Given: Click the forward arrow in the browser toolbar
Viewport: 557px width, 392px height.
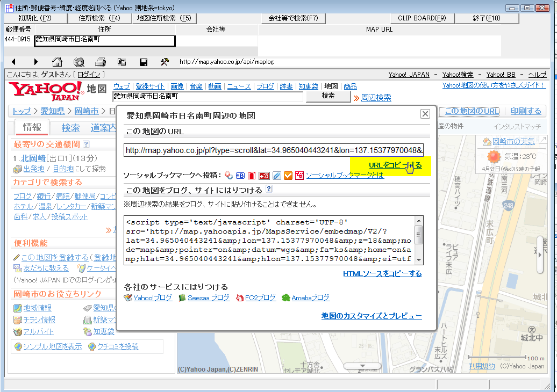Looking at the screenshot, I should pos(35,62).
